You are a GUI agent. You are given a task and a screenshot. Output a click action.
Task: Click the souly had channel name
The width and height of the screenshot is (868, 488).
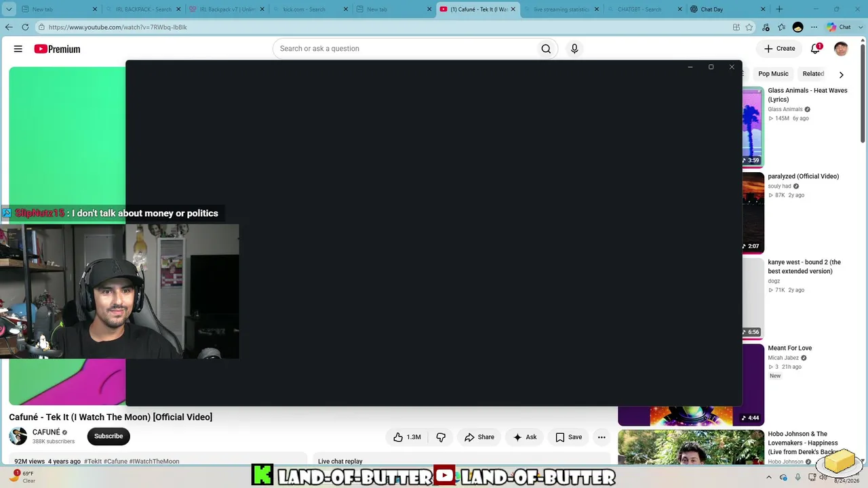(x=779, y=186)
